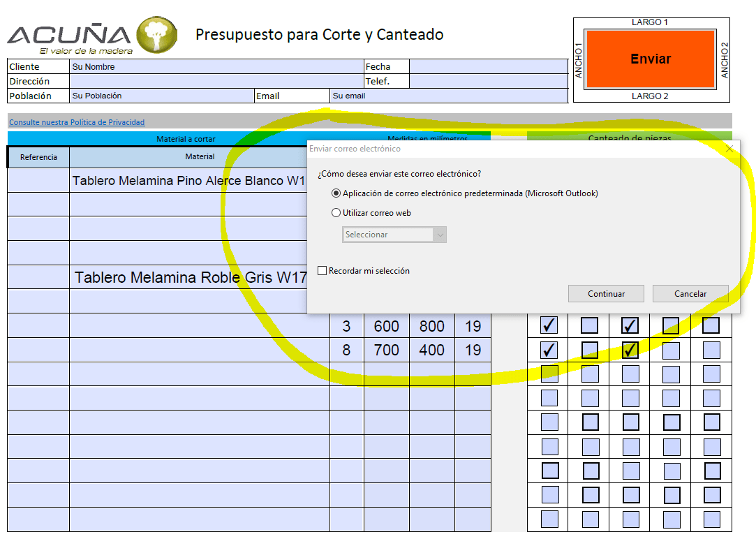Click the LARGO 1 label above Enviar
This screenshot has width=756, height=539.
[649, 22]
